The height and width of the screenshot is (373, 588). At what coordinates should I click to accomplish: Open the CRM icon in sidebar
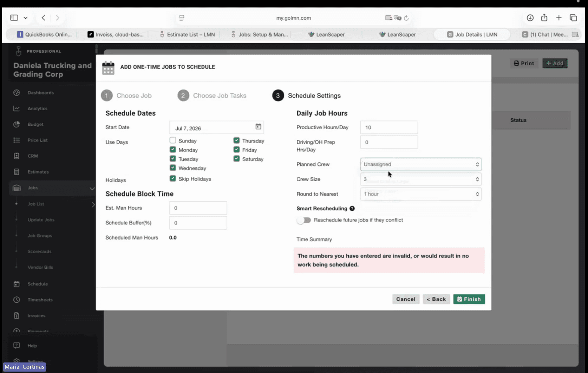coord(17,156)
